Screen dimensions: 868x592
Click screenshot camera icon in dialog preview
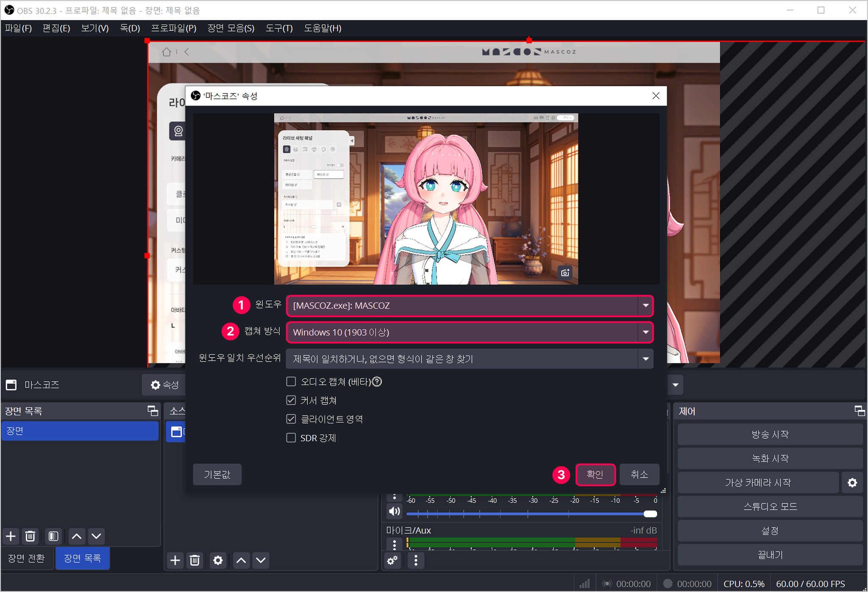coord(565,272)
